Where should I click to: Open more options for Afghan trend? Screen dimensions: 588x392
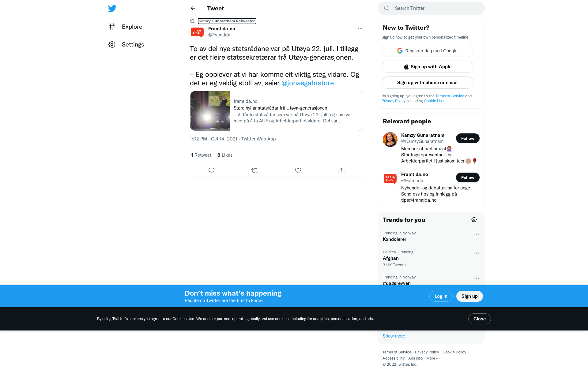point(477,253)
